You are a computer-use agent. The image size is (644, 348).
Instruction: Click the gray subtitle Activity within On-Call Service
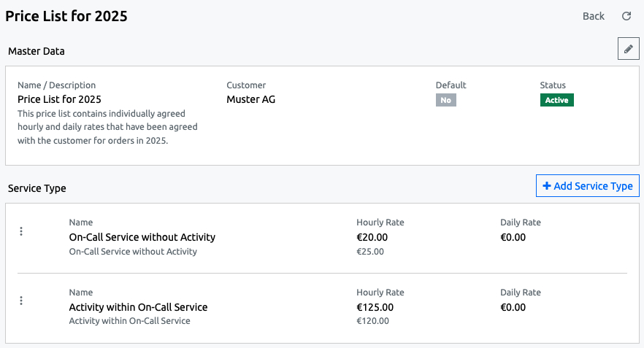click(129, 321)
